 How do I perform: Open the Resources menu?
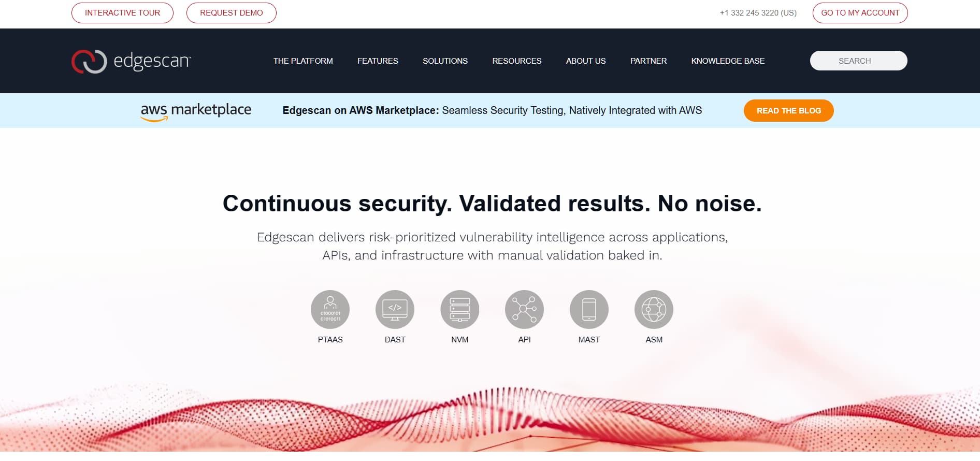click(517, 61)
